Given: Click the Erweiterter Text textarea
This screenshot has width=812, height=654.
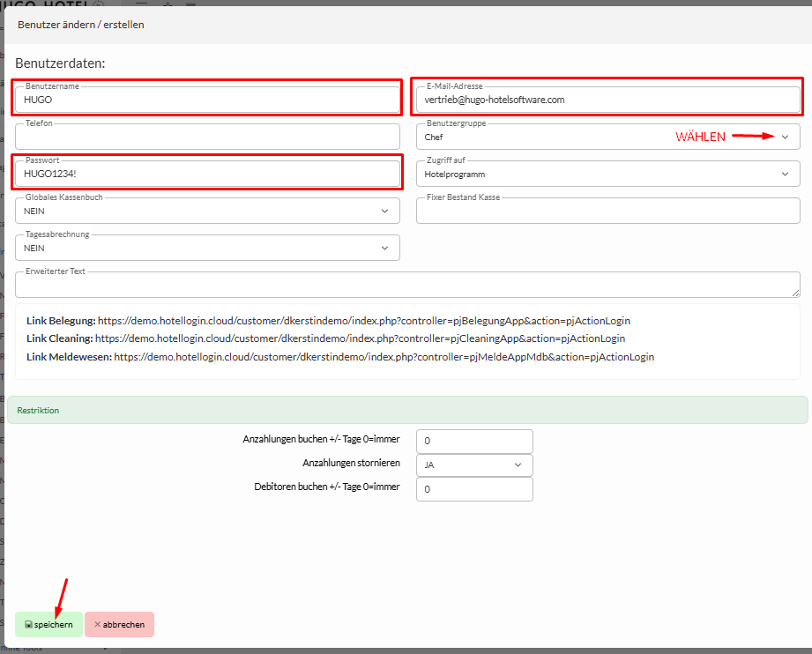Looking at the screenshot, I should (406, 286).
